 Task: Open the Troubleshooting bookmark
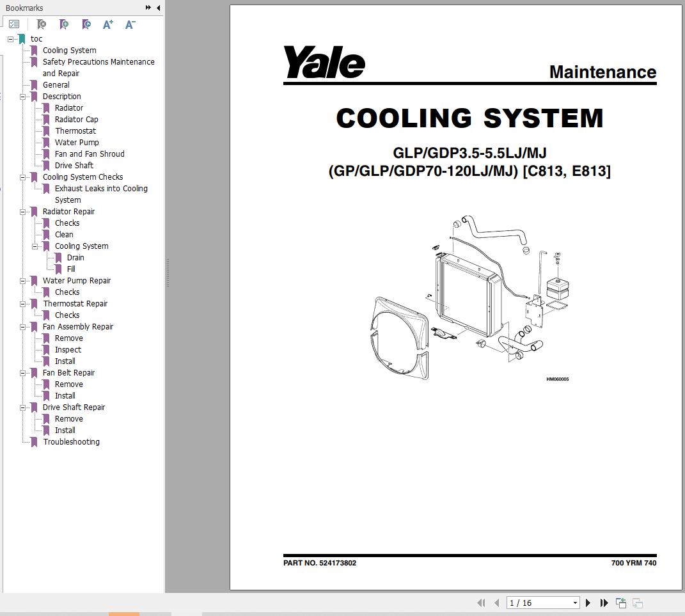click(x=71, y=441)
